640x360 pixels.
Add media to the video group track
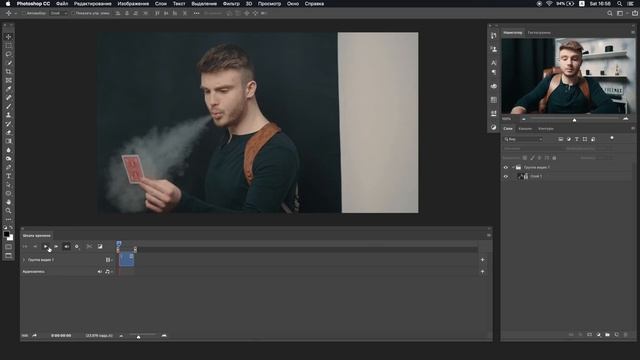click(482, 260)
